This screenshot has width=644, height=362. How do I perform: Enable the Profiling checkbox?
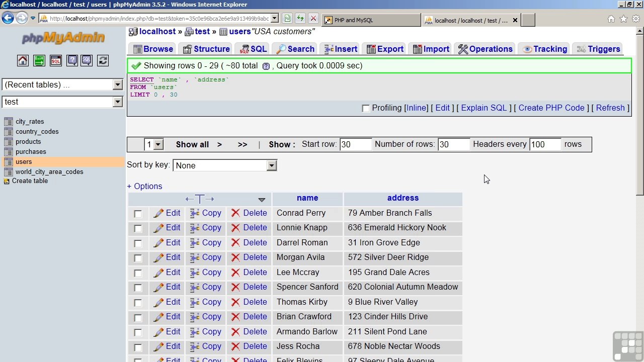coord(366,108)
